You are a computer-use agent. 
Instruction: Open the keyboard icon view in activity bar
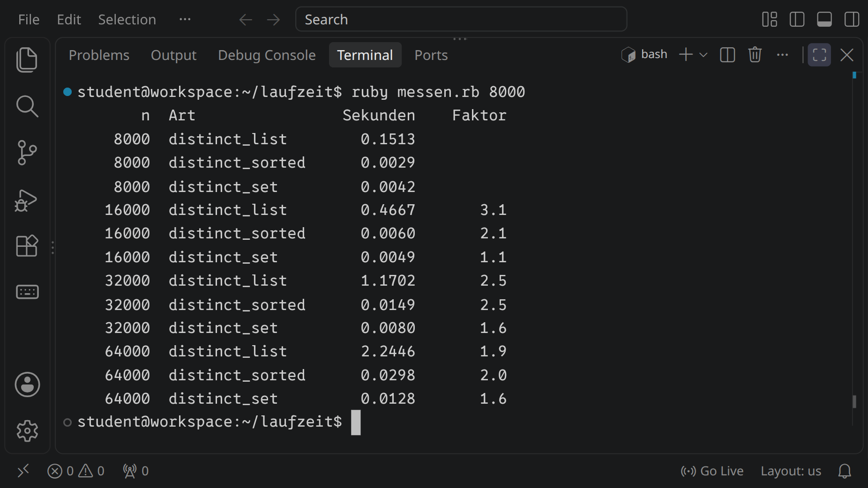[x=27, y=292]
